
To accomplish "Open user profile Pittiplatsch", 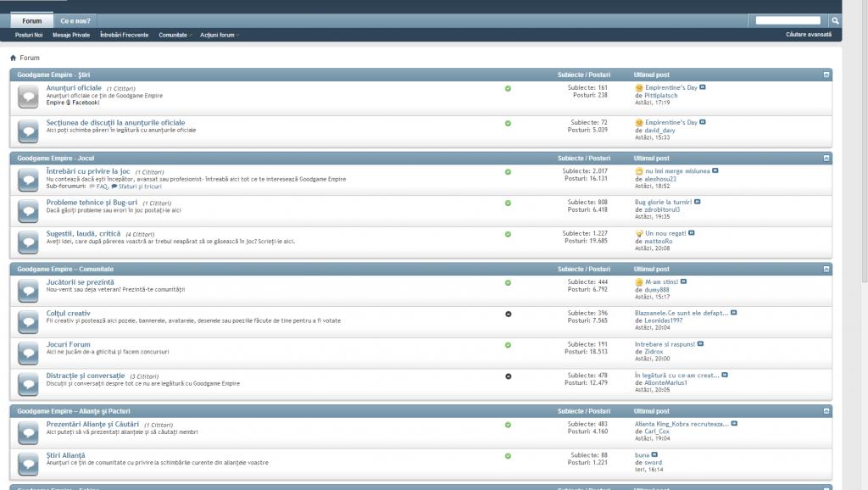I will [x=661, y=95].
